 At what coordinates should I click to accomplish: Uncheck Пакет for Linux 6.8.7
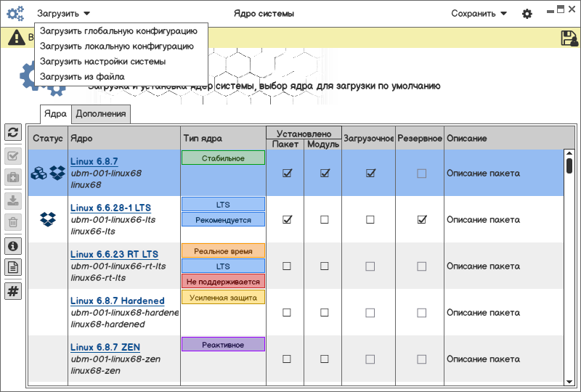coord(287,173)
